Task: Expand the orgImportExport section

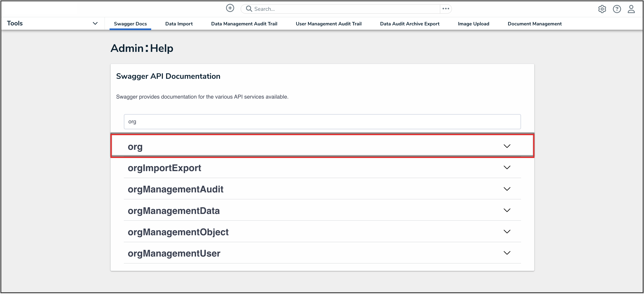Action: click(507, 167)
